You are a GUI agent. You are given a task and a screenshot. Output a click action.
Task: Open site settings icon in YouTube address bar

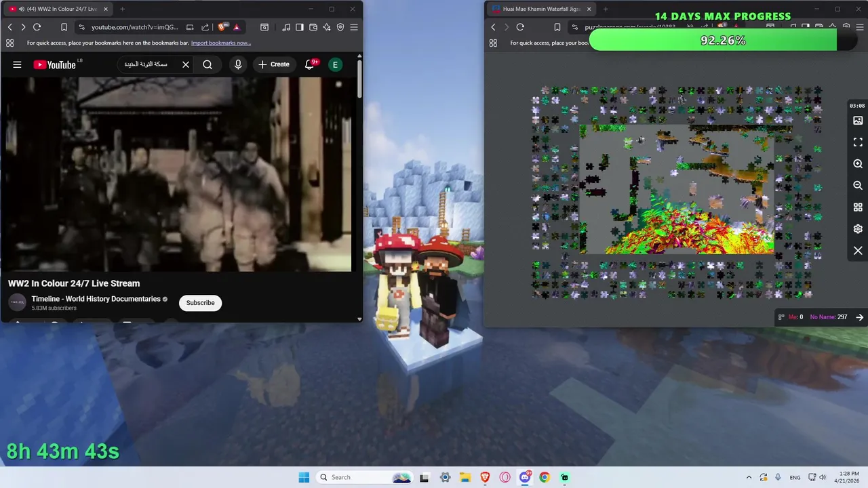[81, 27]
